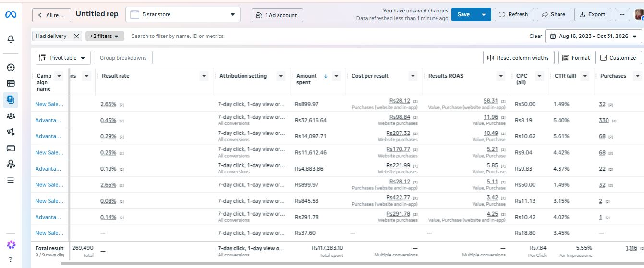Open the advertising settings megaphone icon
The height and width of the screenshot is (268, 644).
(11, 132)
